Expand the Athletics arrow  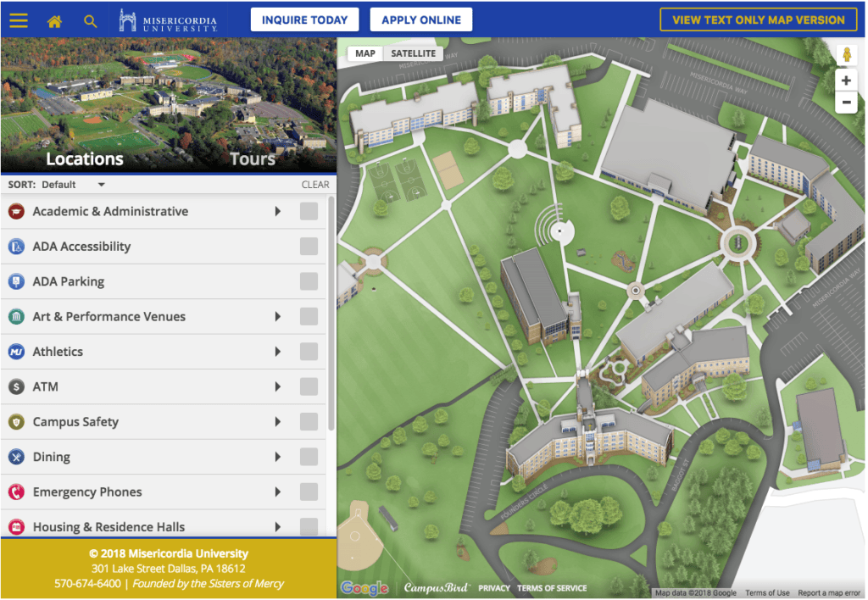[278, 352]
